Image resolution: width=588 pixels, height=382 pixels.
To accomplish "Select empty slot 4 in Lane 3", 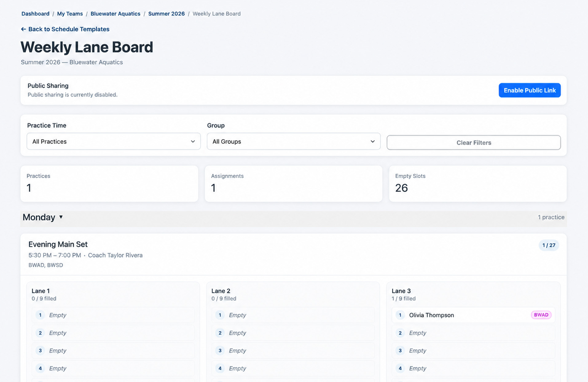I will [473, 368].
